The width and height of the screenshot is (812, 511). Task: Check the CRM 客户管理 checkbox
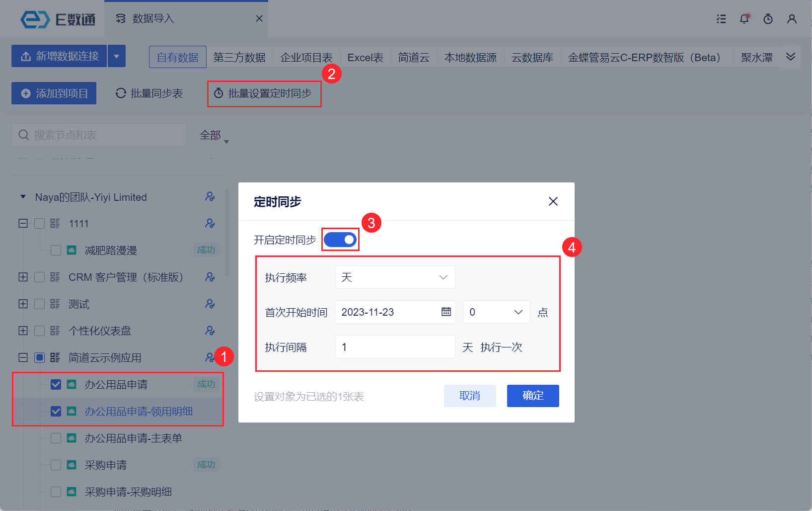click(x=40, y=277)
